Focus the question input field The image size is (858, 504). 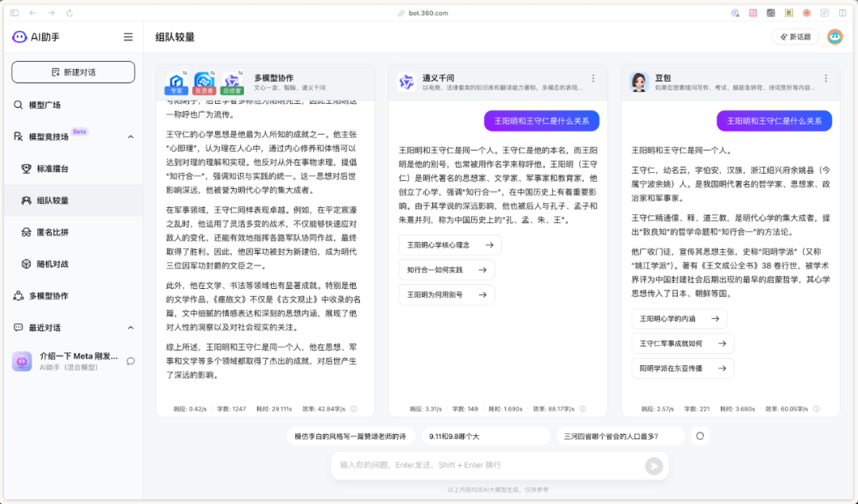point(489,465)
